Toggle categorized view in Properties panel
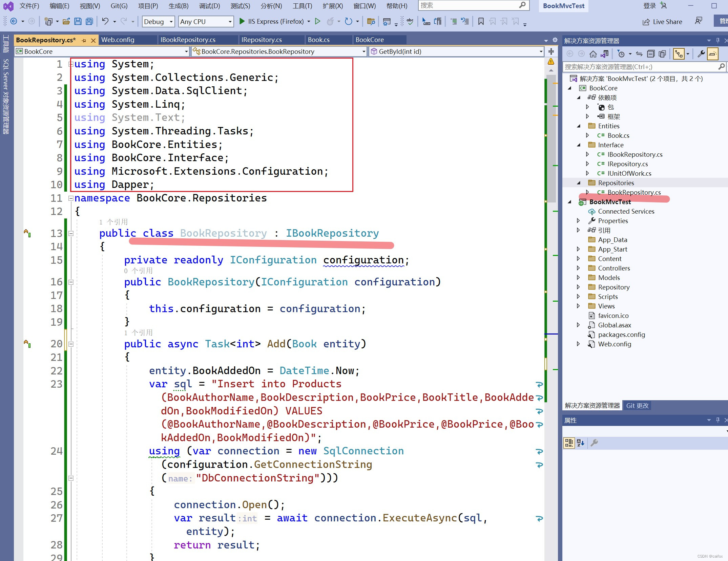Image resolution: width=728 pixels, height=561 pixels. click(569, 443)
